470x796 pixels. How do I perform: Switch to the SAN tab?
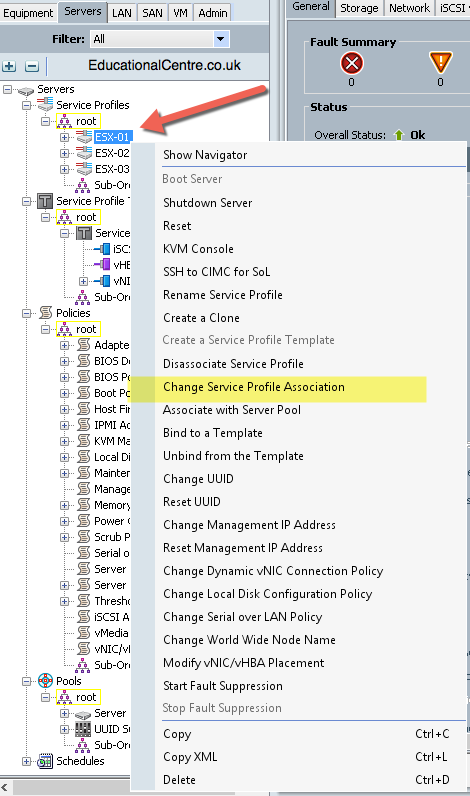point(152,13)
